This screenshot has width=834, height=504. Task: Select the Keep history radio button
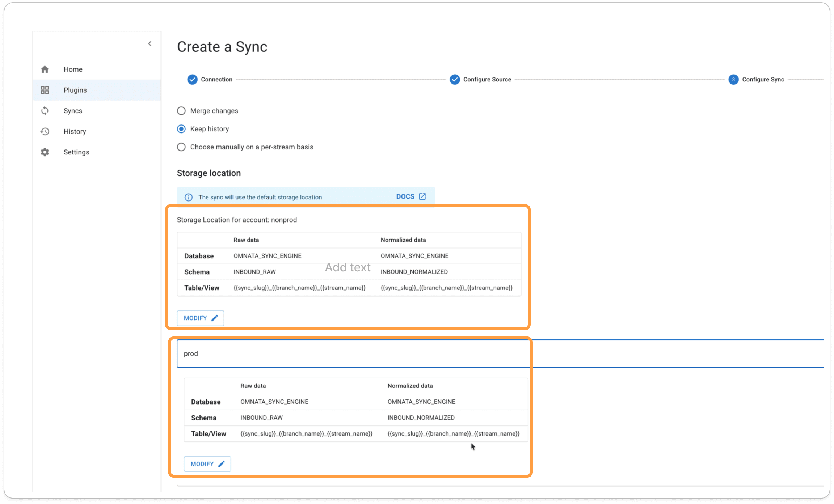point(181,129)
